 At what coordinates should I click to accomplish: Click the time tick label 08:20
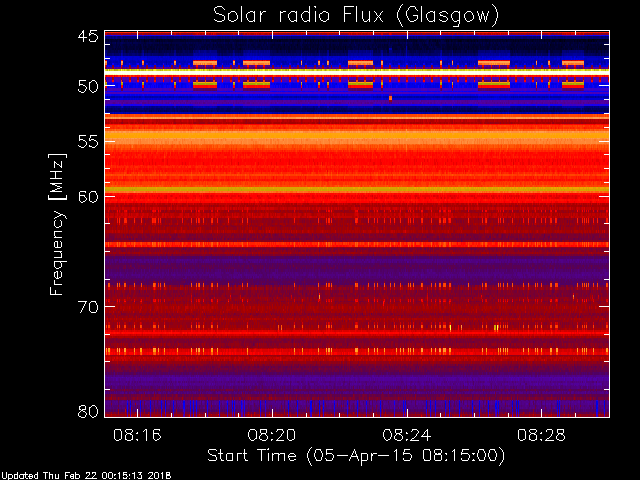click(272, 435)
